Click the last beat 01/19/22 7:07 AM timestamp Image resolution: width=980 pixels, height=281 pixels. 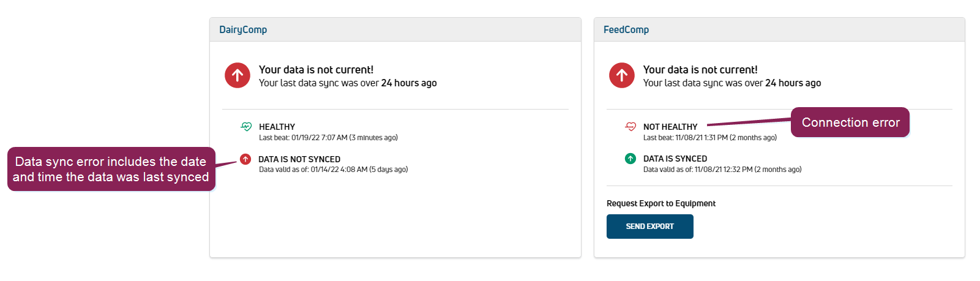pos(328,138)
